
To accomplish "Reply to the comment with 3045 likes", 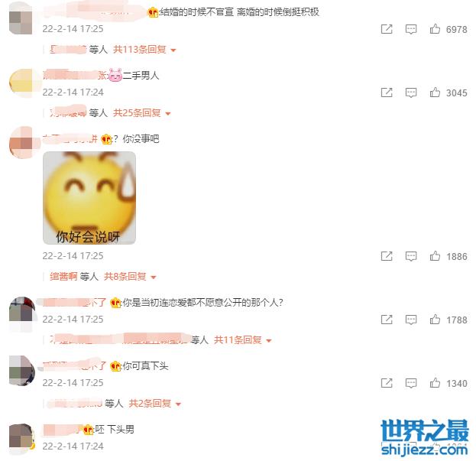I will (x=411, y=93).
